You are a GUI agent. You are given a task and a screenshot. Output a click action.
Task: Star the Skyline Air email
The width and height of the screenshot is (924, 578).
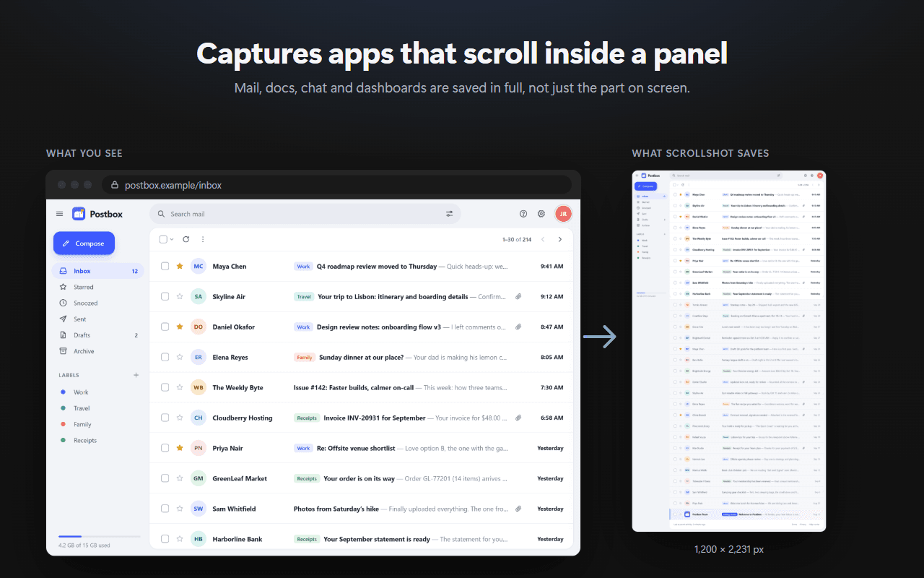(180, 297)
